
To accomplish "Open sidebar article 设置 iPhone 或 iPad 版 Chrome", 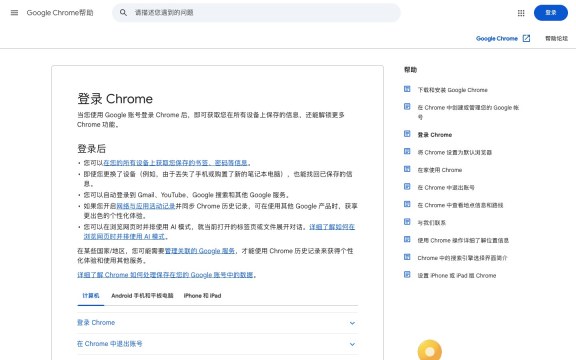I will point(457,276).
